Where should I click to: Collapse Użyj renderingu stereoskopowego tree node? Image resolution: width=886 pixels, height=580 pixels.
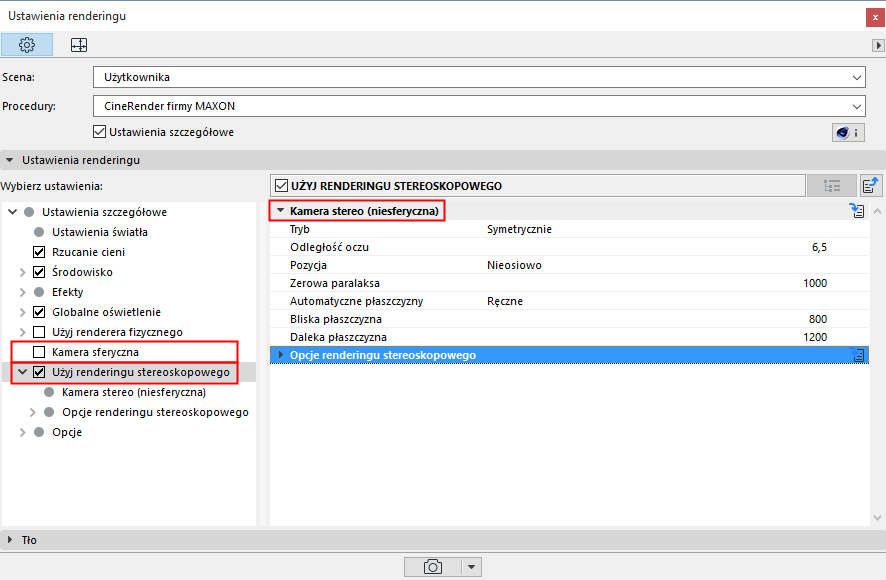click(x=23, y=372)
